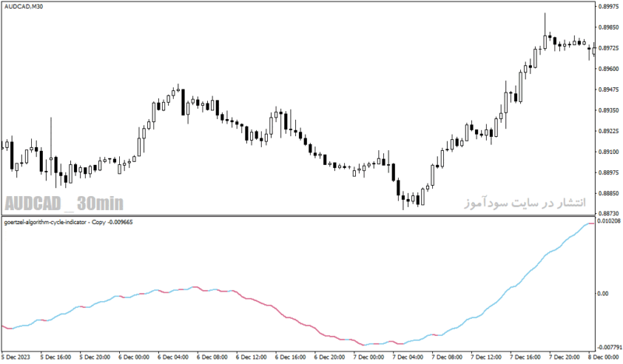This screenshot has width=623, height=364.
Task: Select the goertzel-algorithm-cycle-indicator label
Action: pos(45,222)
